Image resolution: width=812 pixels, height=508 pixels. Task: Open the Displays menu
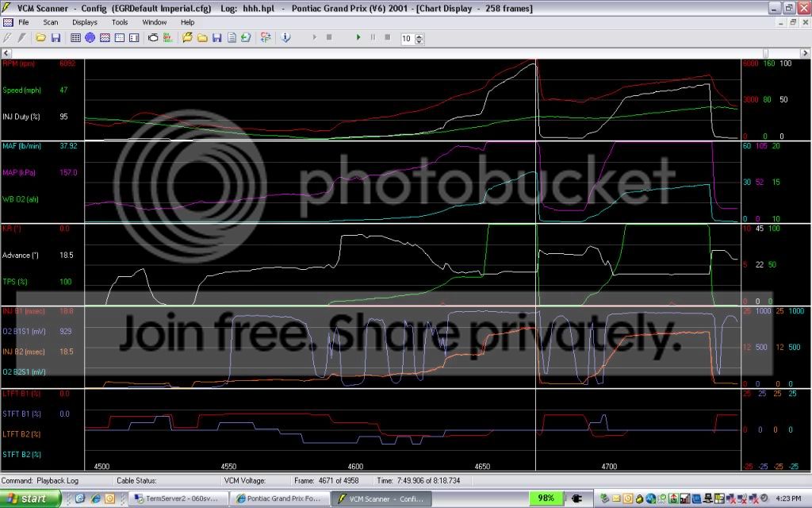[x=85, y=22]
